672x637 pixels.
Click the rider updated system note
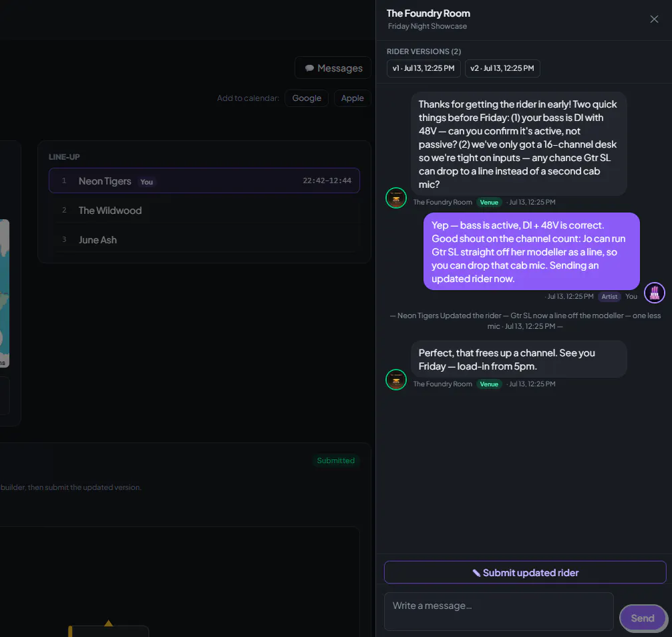click(x=525, y=320)
